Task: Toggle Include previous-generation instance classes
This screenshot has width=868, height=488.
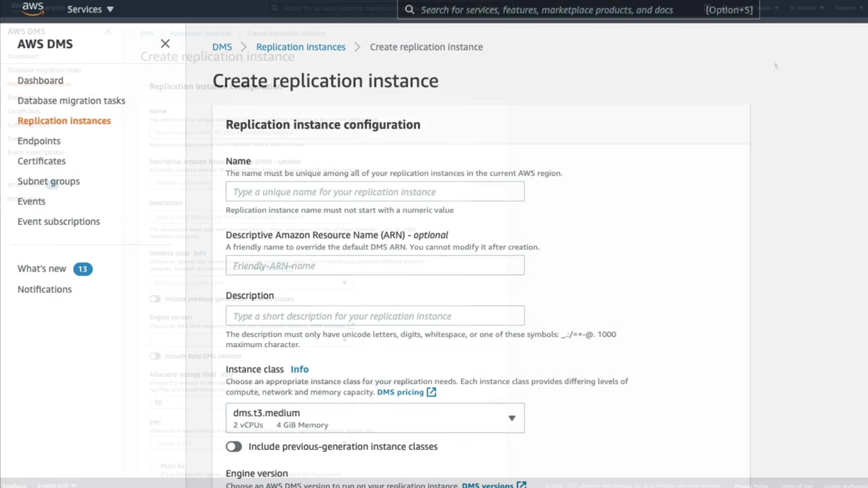Action: [x=234, y=447]
